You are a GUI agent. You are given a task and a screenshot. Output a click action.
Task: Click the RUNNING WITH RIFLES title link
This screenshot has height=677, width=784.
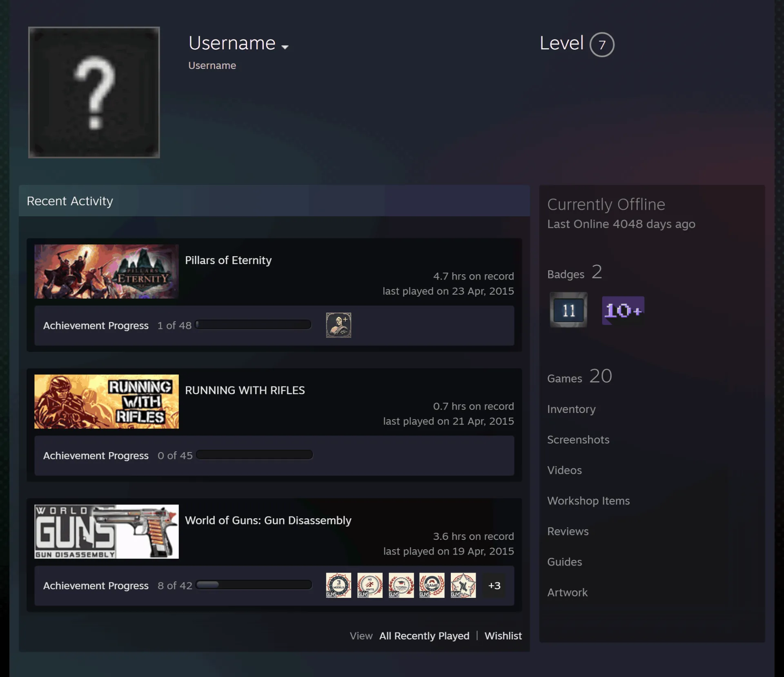click(245, 390)
